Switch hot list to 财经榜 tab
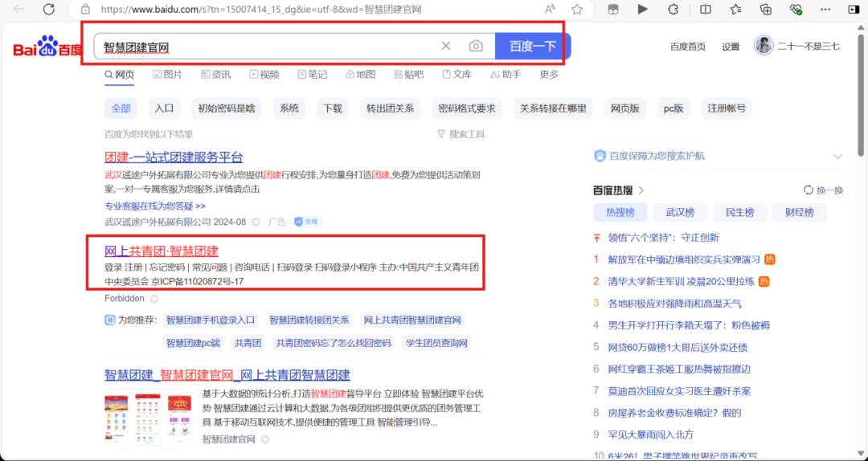Screen dimensions: 868x461 point(800,213)
